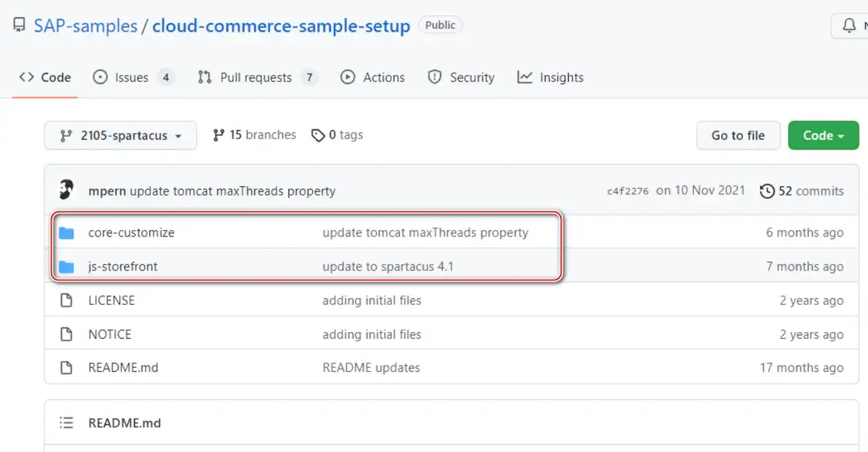The image size is (868, 452).
Task: Open the SAP-samples organization link
Action: point(85,26)
